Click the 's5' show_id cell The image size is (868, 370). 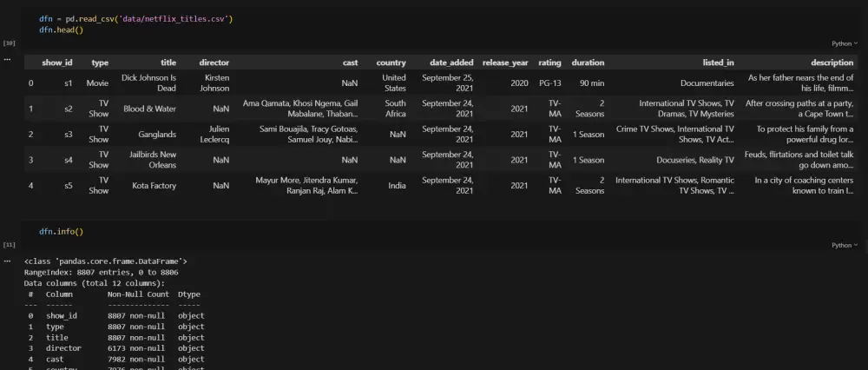pos(68,186)
